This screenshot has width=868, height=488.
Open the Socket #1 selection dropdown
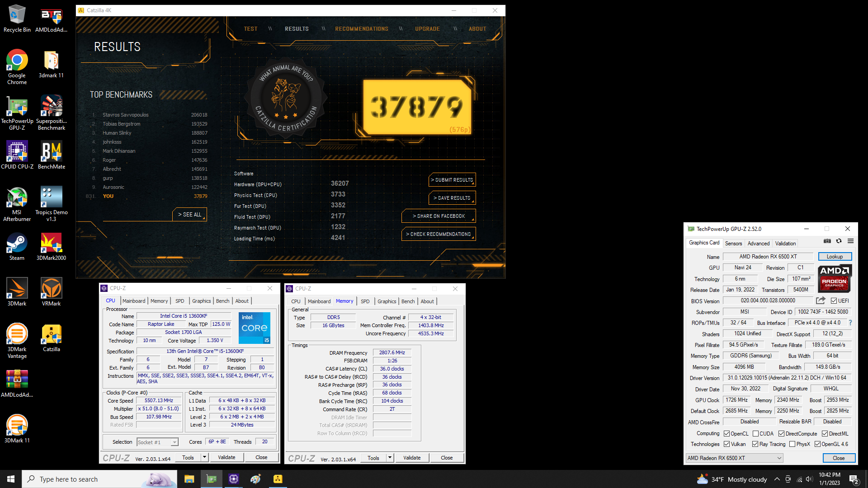157,442
